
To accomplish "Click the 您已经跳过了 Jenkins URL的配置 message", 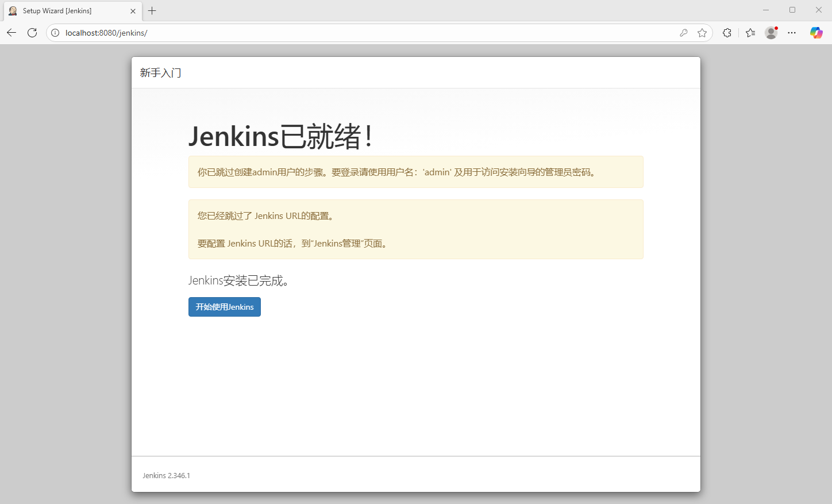I will click(266, 216).
